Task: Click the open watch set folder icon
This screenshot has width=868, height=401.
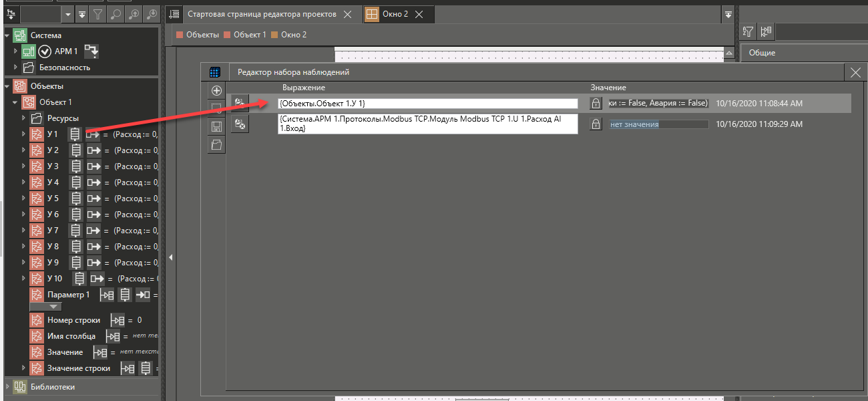Action: click(x=216, y=144)
